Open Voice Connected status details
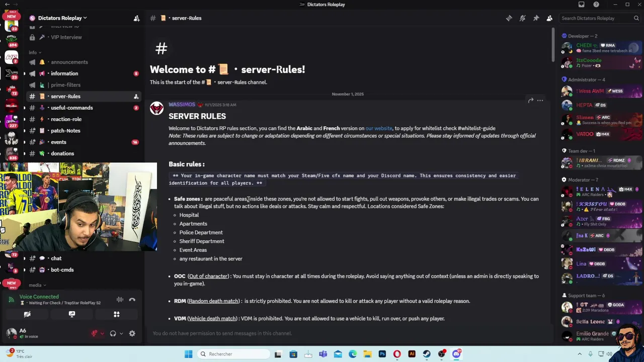 coord(39,297)
